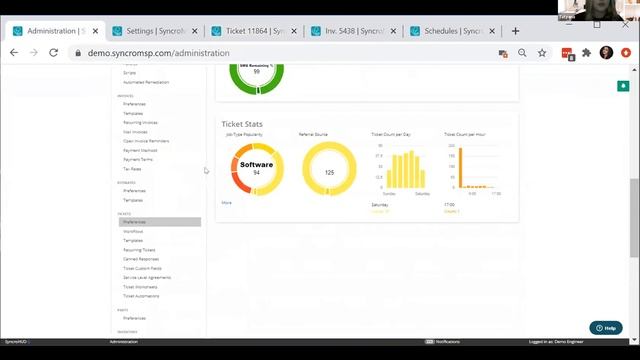
Task: Close the Settings tab
Action: [x=195, y=31]
